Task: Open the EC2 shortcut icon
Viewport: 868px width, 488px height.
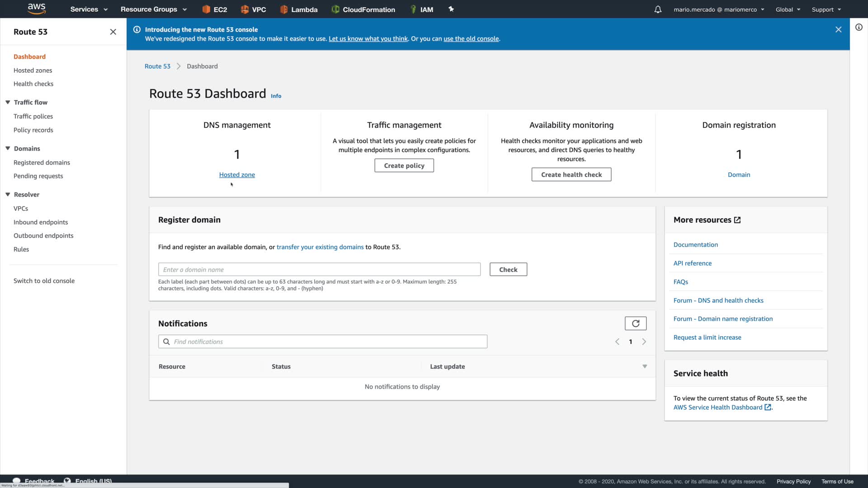Action: pyautogui.click(x=206, y=9)
